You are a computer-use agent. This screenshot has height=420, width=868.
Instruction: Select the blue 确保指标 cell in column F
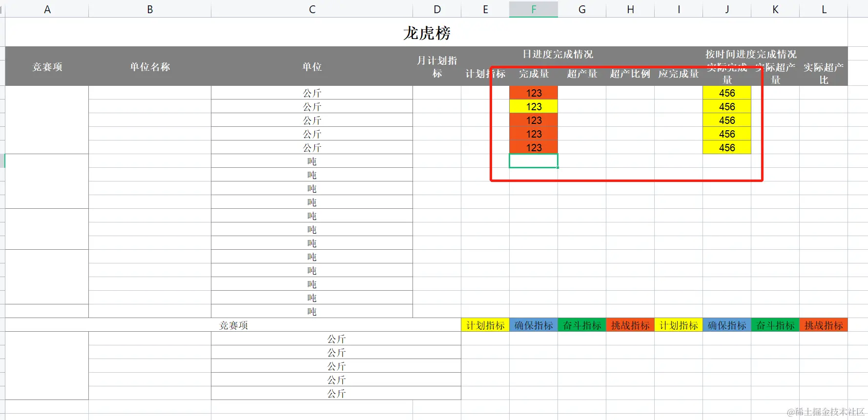click(534, 325)
